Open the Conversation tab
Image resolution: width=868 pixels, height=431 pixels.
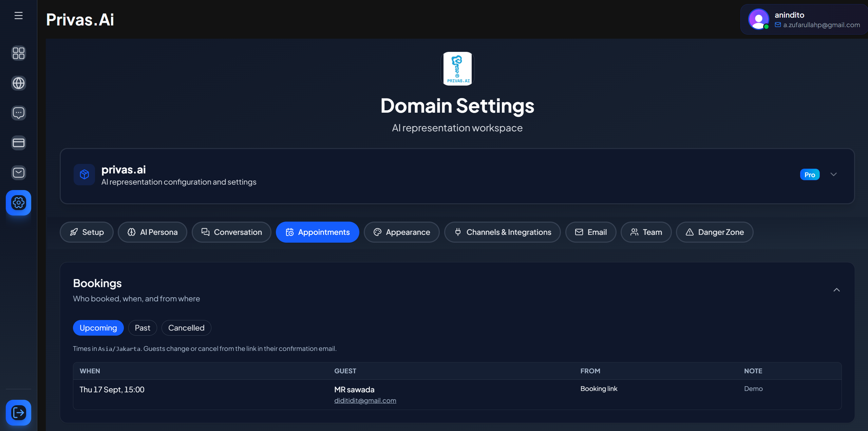(x=231, y=232)
